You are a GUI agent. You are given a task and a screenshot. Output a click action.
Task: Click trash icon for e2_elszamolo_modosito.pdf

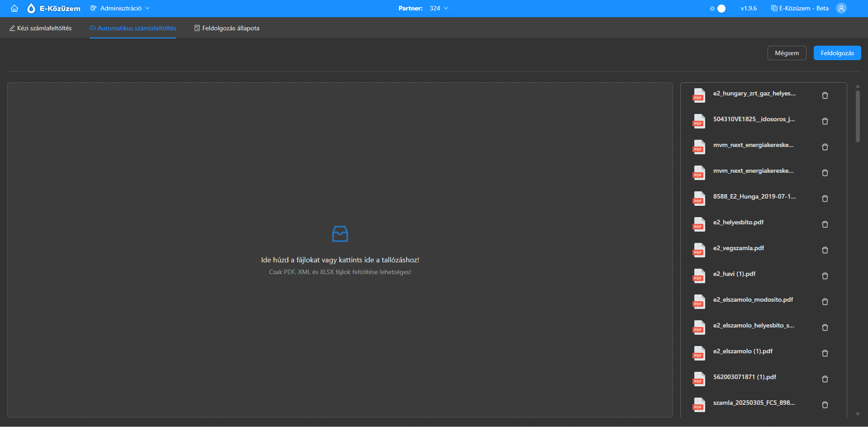pos(825,302)
